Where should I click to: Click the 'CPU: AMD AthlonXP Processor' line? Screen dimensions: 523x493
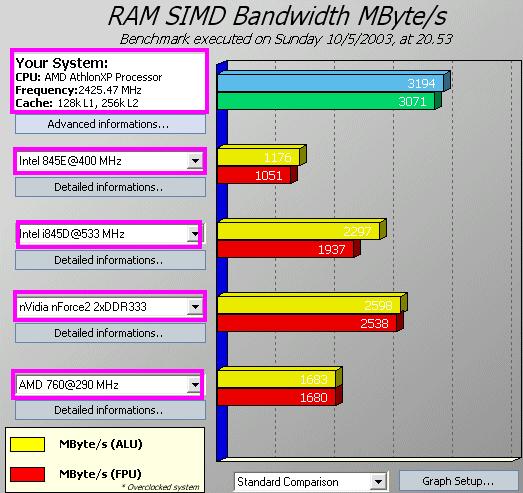tap(89, 77)
